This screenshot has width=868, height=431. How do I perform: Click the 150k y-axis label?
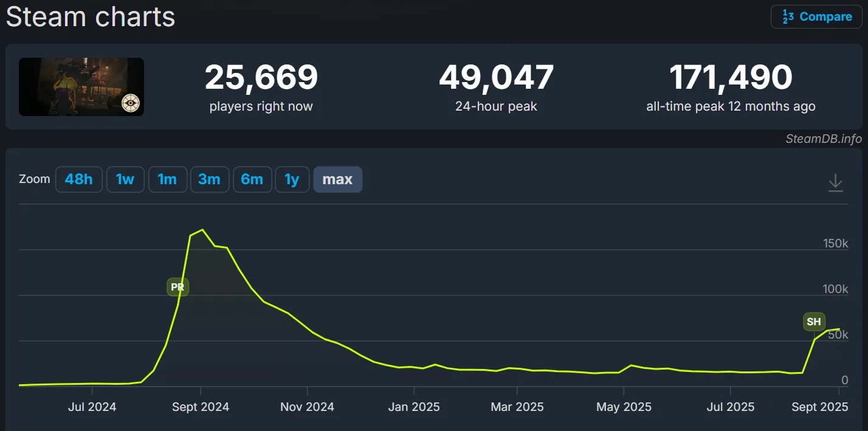[835, 243]
